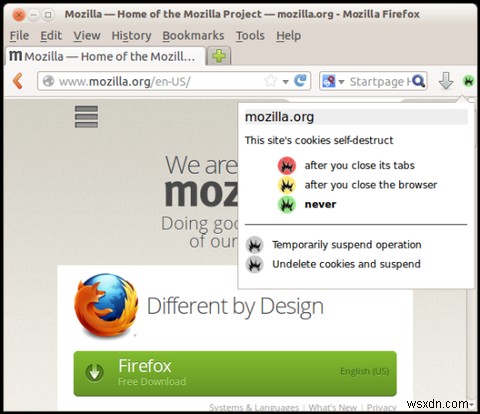This screenshot has width=480, height=414.
Task: Open the Bookmarks menu
Action: point(193,36)
